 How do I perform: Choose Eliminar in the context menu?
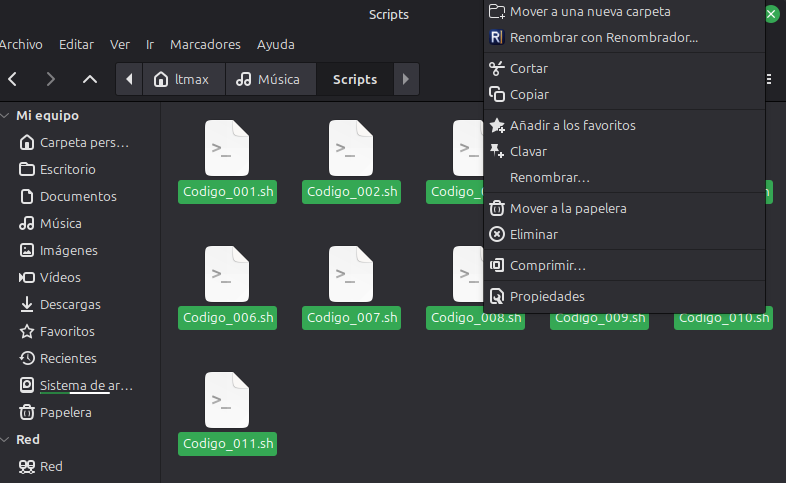625,235
